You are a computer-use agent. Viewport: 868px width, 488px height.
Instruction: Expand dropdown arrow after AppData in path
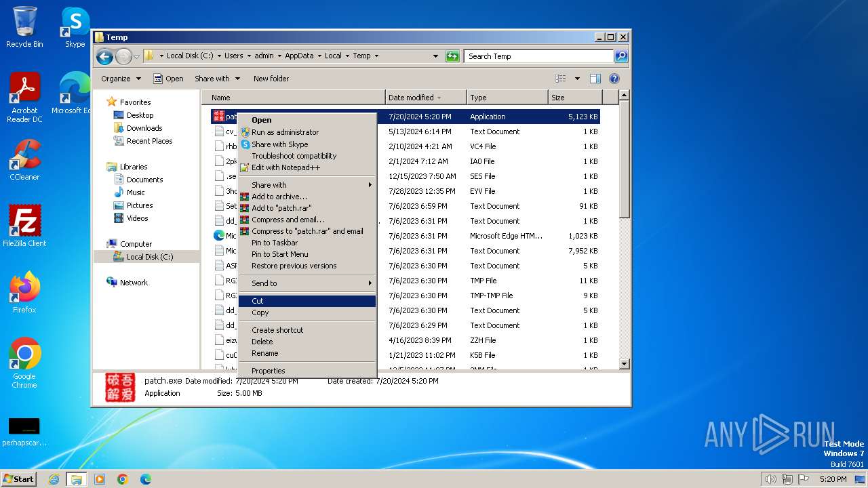(x=319, y=56)
